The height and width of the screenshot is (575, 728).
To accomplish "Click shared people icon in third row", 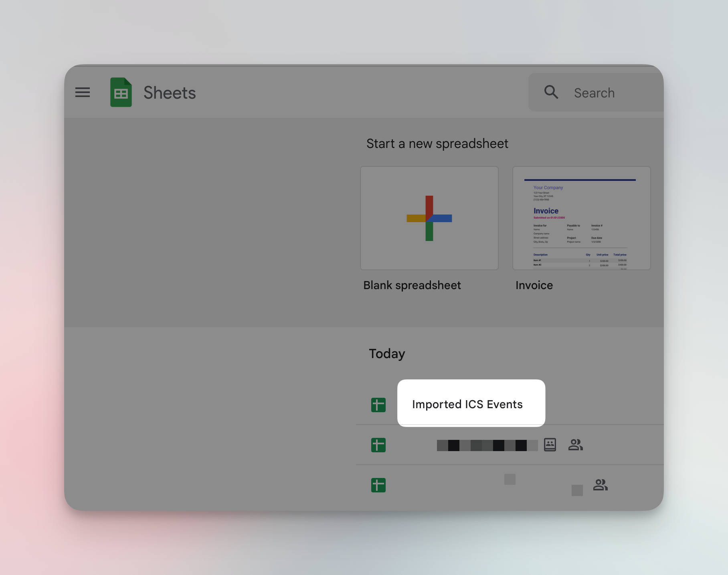I will click(x=601, y=485).
